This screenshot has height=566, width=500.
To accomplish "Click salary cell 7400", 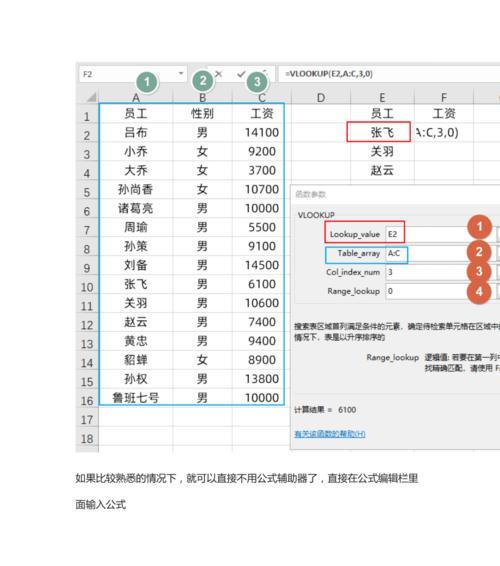I will (262, 322).
